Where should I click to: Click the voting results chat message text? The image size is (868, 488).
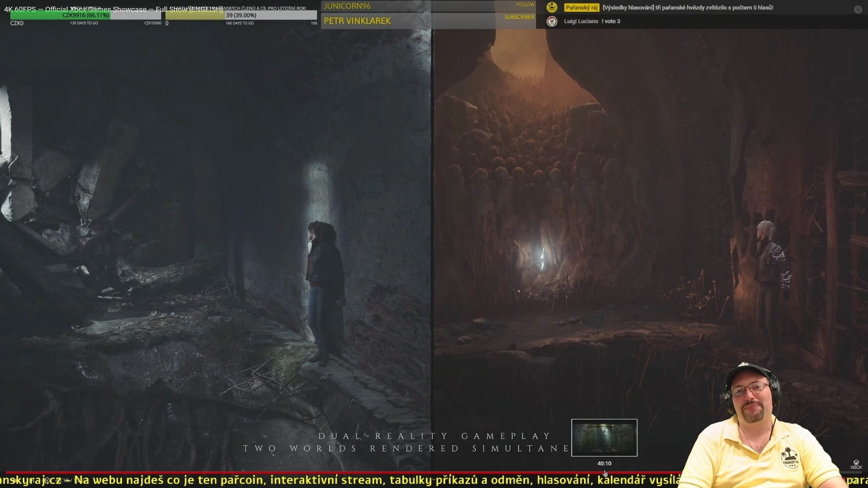[x=687, y=7]
